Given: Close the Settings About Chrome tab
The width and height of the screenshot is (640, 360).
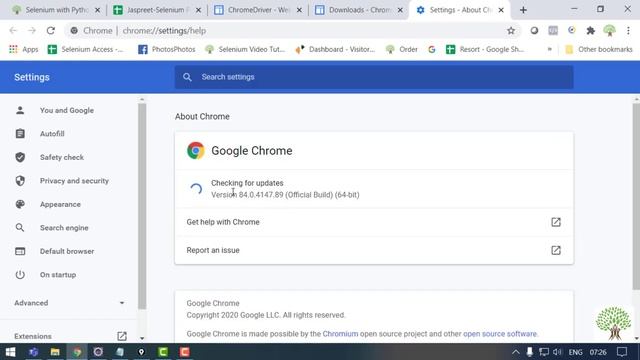Looking at the screenshot, I should (501, 10).
